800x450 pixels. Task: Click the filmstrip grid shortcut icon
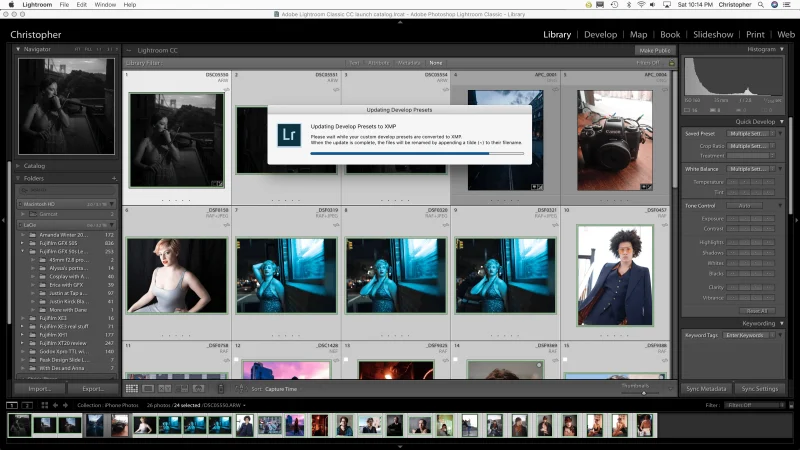43,405
